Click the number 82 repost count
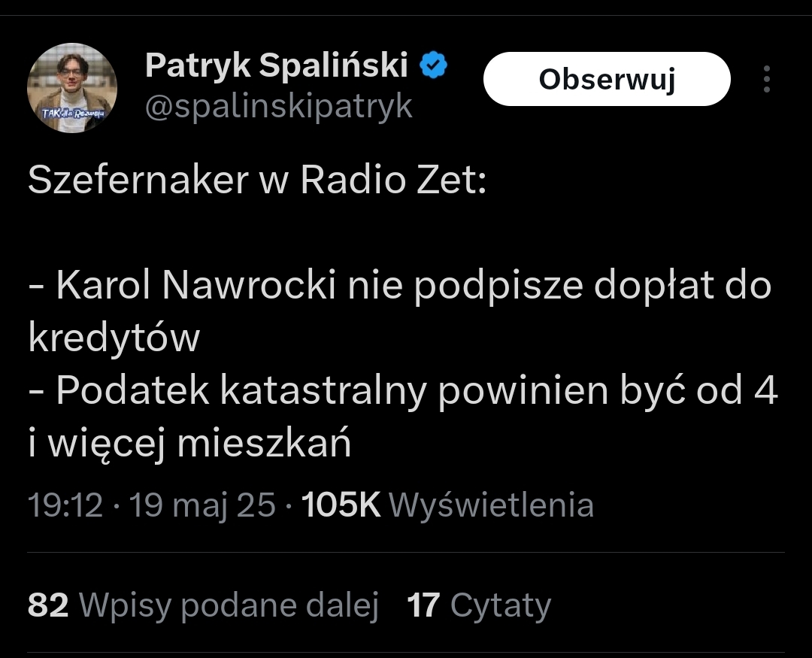The image size is (812, 658). tap(48, 605)
